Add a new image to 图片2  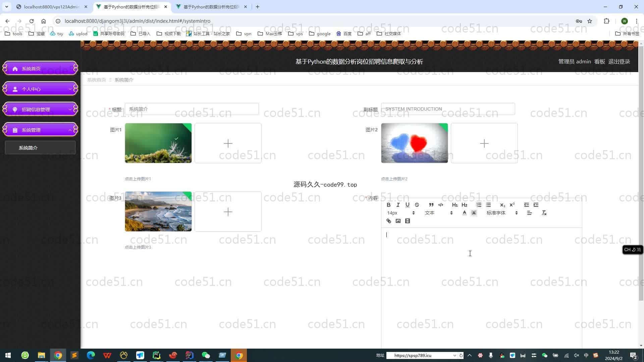[484, 143]
